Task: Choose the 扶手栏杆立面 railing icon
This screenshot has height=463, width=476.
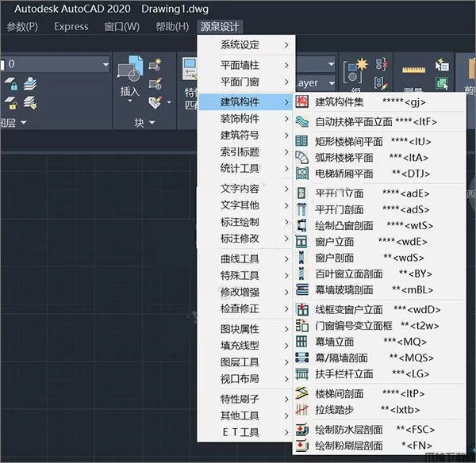Action: point(301,373)
